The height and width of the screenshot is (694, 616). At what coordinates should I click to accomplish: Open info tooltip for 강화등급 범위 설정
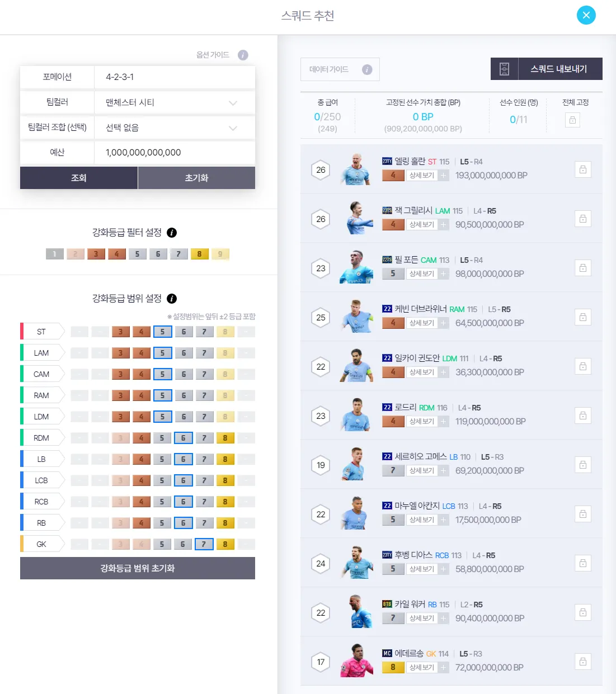(x=172, y=299)
